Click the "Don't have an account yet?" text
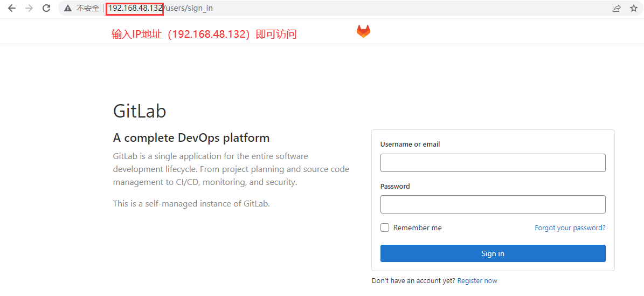This screenshot has height=296, width=644. coord(413,281)
